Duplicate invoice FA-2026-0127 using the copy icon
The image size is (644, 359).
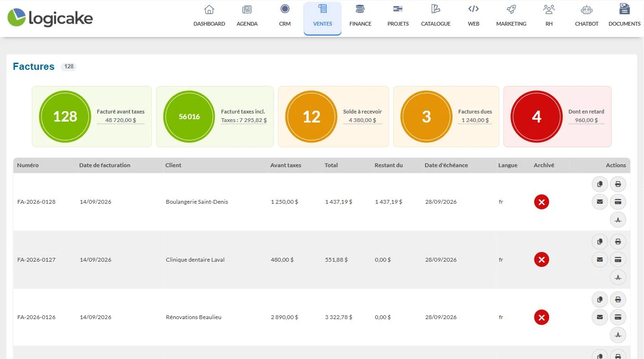(x=600, y=242)
